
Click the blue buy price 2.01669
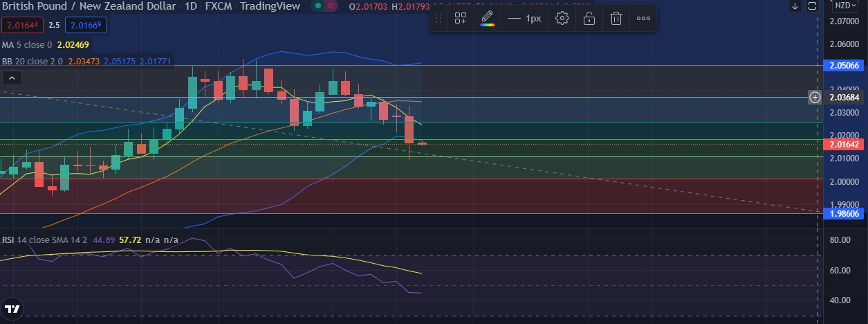[x=85, y=26]
